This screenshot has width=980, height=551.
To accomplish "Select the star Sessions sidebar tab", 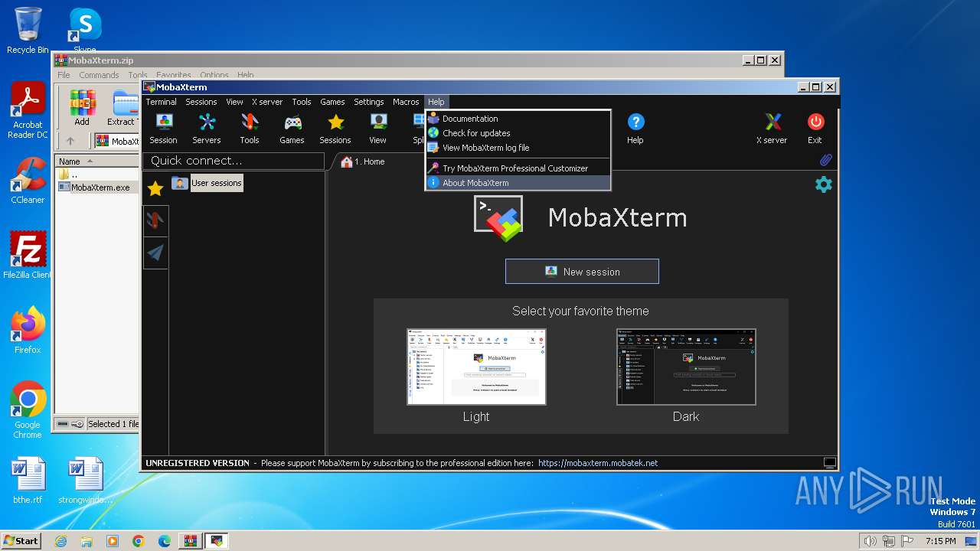I will coord(155,188).
